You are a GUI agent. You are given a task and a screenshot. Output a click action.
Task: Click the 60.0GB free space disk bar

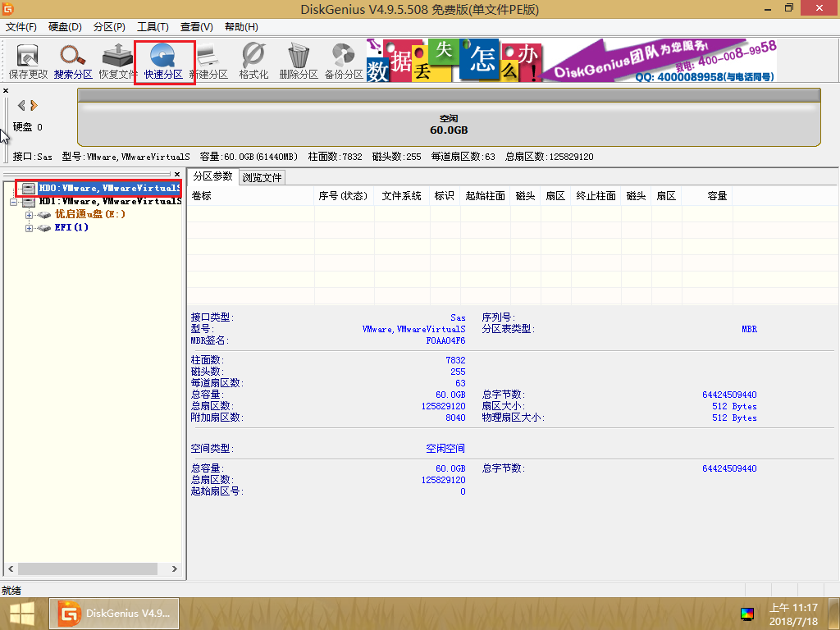(x=449, y=125)
